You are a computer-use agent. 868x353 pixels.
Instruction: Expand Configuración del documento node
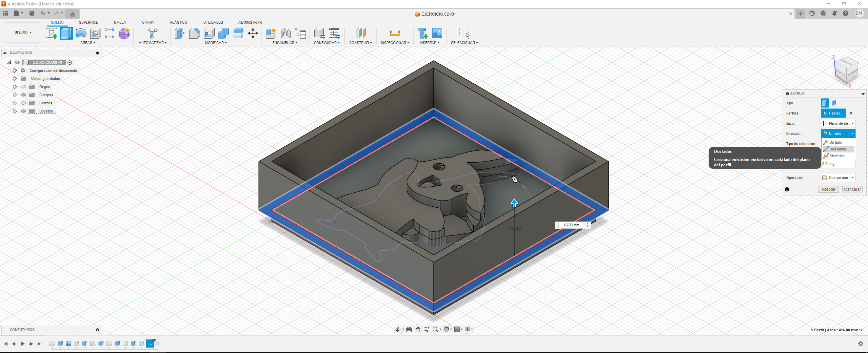click(15, 70)
